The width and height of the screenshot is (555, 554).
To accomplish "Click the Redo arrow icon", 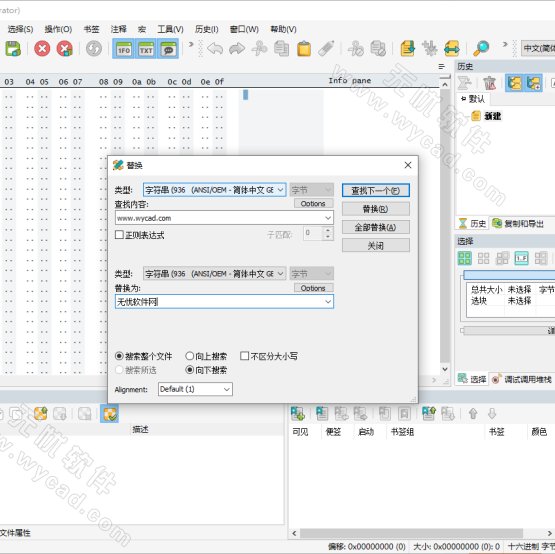I will (237, 48).
